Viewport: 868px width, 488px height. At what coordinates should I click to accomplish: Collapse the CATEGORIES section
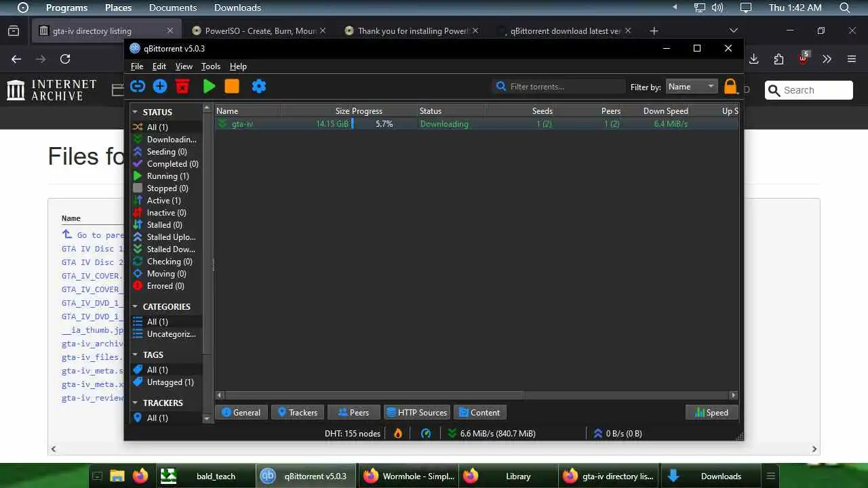135,306
